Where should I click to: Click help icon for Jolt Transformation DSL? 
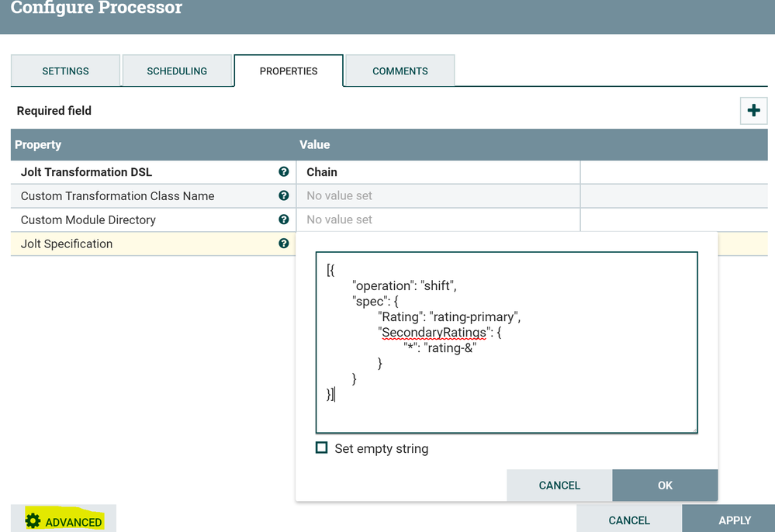284,172
